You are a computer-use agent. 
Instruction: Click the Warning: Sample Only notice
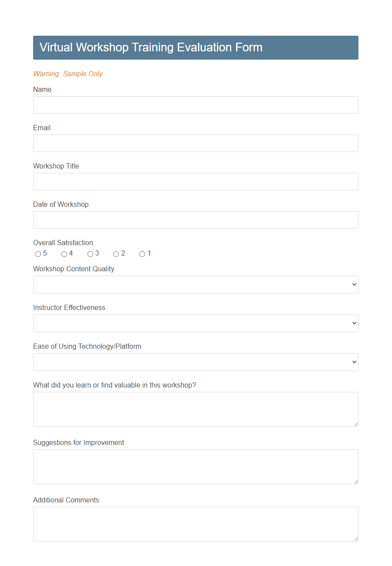pyautogui.click(x=68, y=74)
